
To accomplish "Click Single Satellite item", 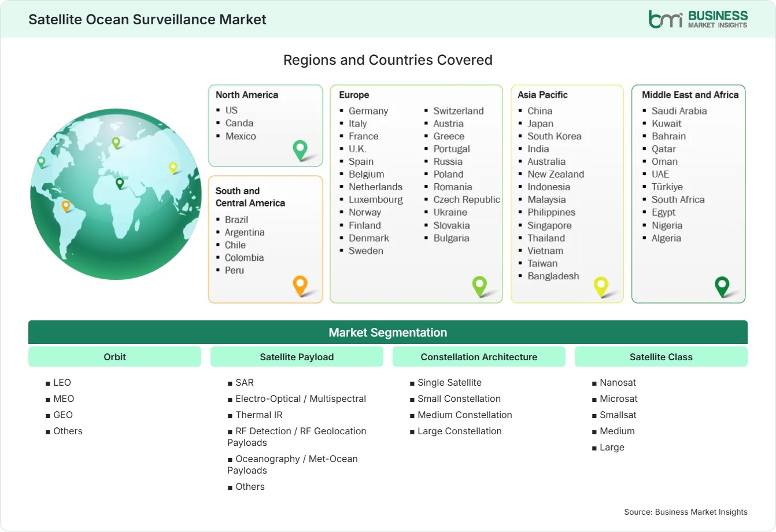I will point(449,383).
